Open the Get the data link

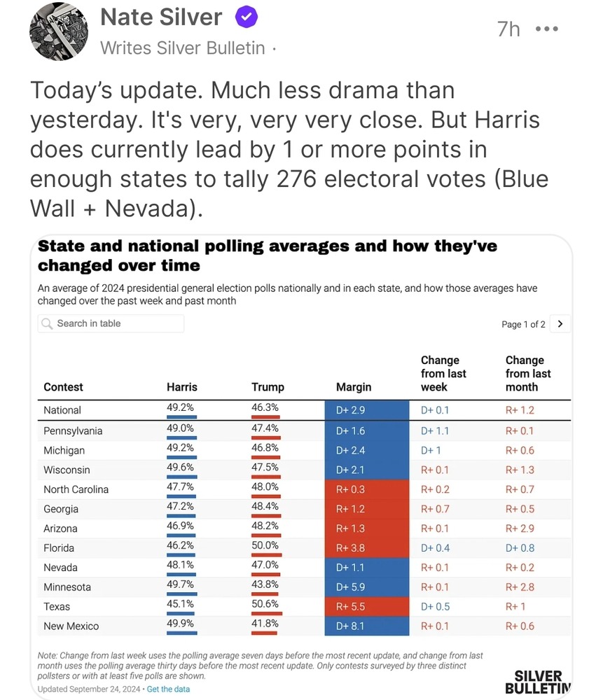pyautogui.click(x=168, y=689)
